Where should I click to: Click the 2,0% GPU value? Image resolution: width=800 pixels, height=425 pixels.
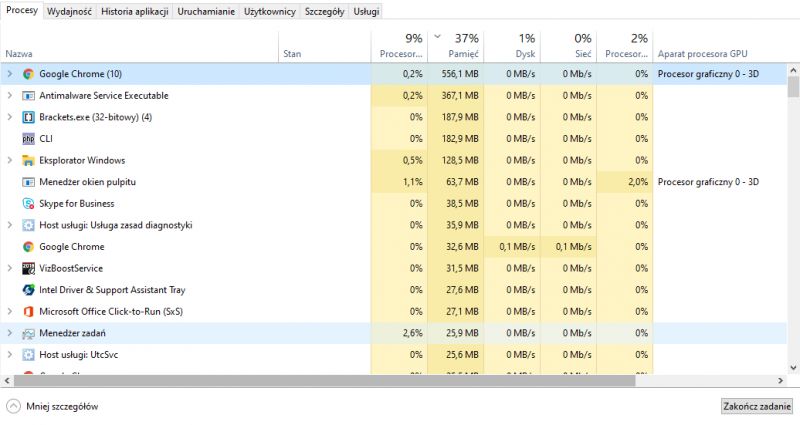638,182
